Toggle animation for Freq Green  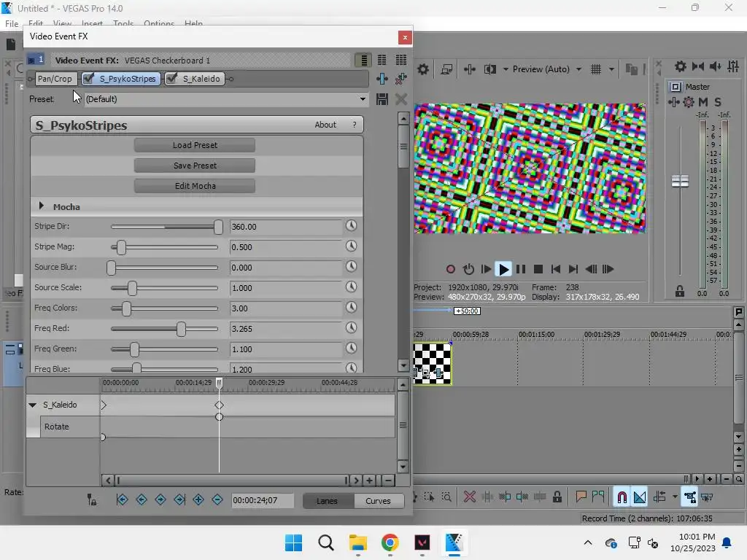[351, 348]
